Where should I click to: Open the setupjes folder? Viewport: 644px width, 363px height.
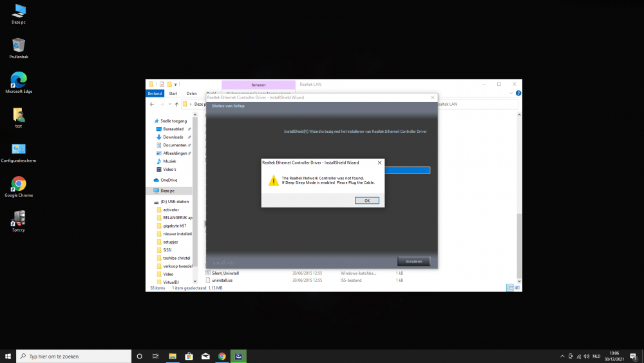point(171,242)
